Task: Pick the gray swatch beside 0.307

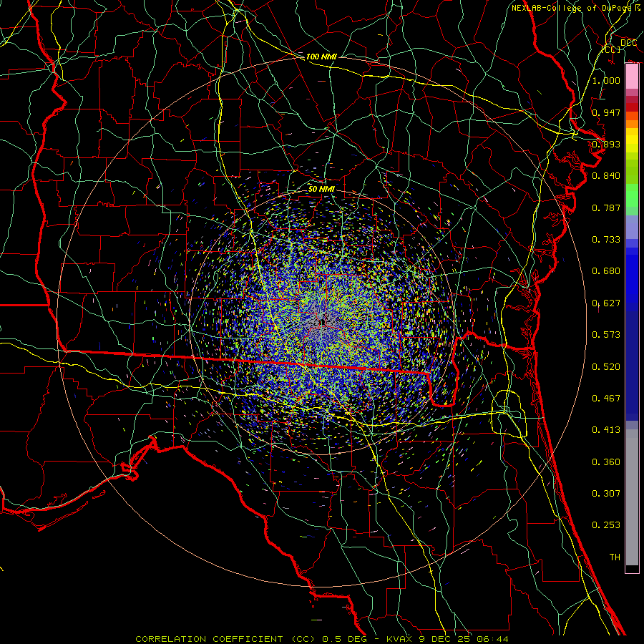Action: coord(632,497)
